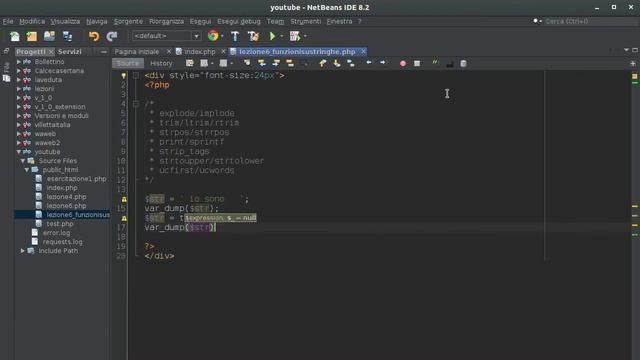Switch to the Servizi panel tab

coord(69,52)
